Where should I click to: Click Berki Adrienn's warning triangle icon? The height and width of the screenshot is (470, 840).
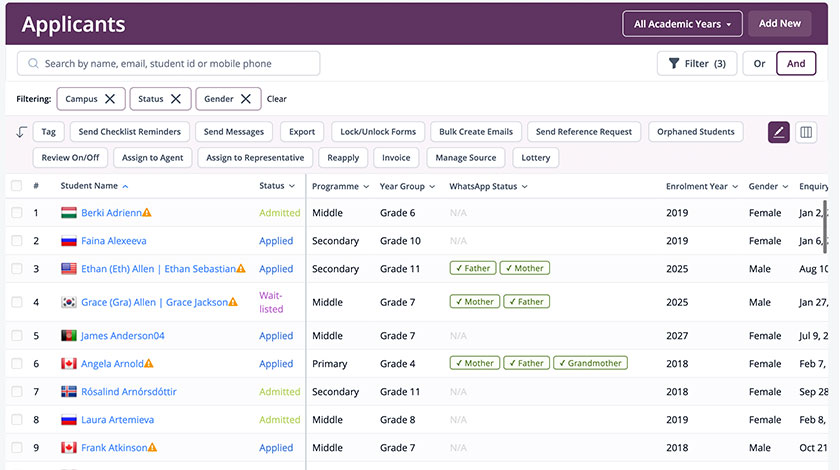[147, 213]
